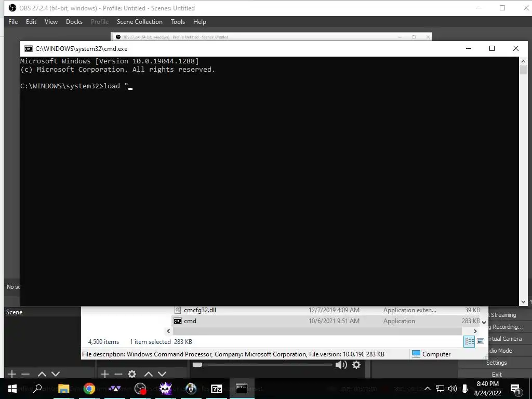Click the Exit button in OBS
The height and width of the screenshot is (399, 532).
(x=497, y=375)
